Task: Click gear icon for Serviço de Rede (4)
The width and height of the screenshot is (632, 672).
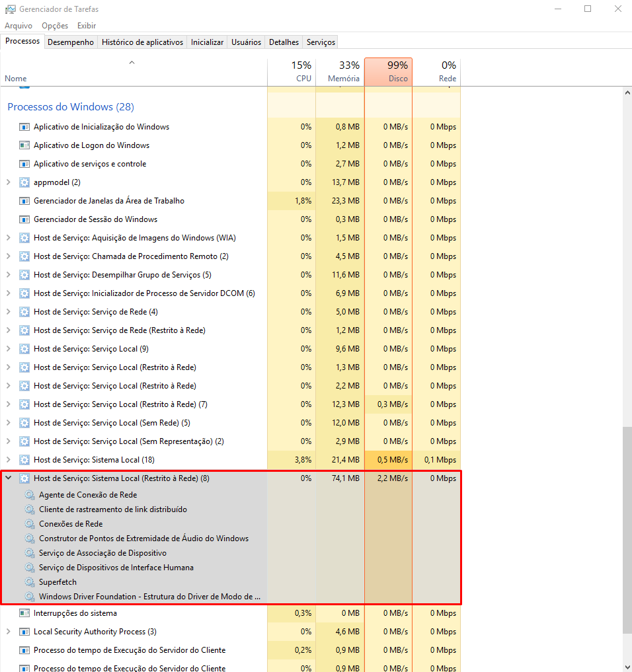Action: (24, 312)
